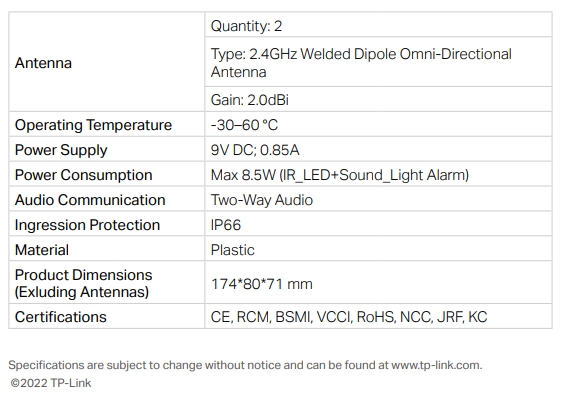Click the Material row label

[x=42, y=250]
